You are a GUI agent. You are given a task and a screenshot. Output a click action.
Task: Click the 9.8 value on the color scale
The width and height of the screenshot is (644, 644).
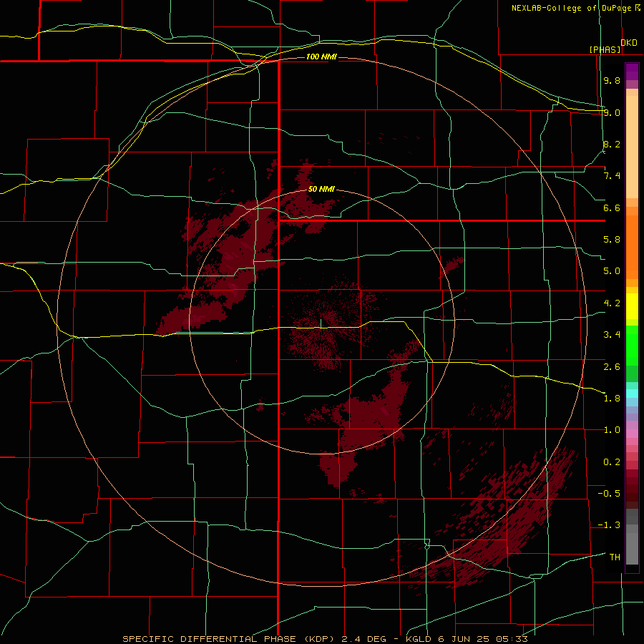click(612, 80)
